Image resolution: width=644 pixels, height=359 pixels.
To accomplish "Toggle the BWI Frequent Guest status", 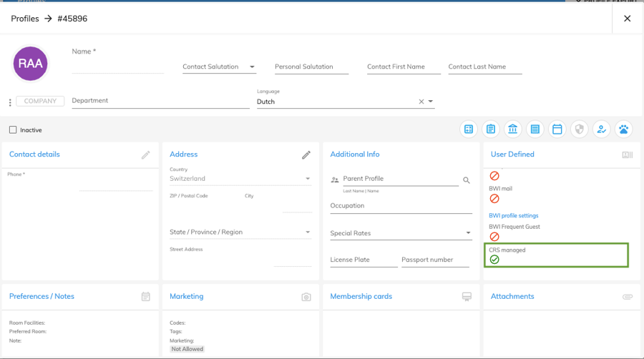I will tap(494, 236).
